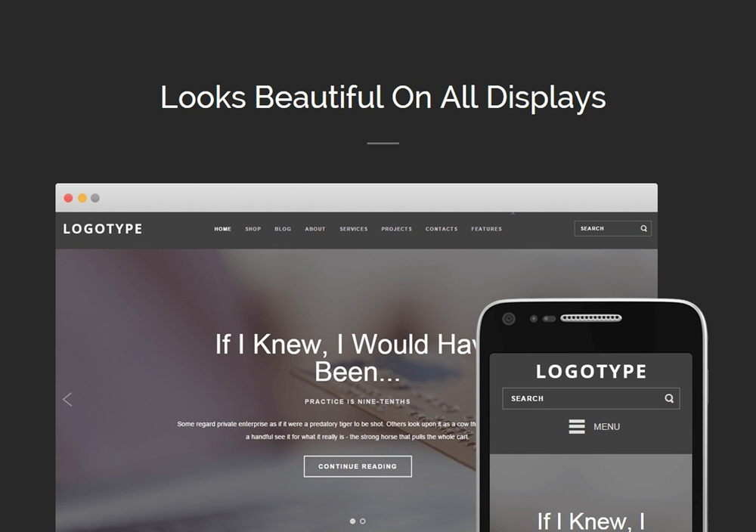Viewport: 756px width, 532px height.
Task: Open the BLOG menu item
Action: (x=283, y=229)
